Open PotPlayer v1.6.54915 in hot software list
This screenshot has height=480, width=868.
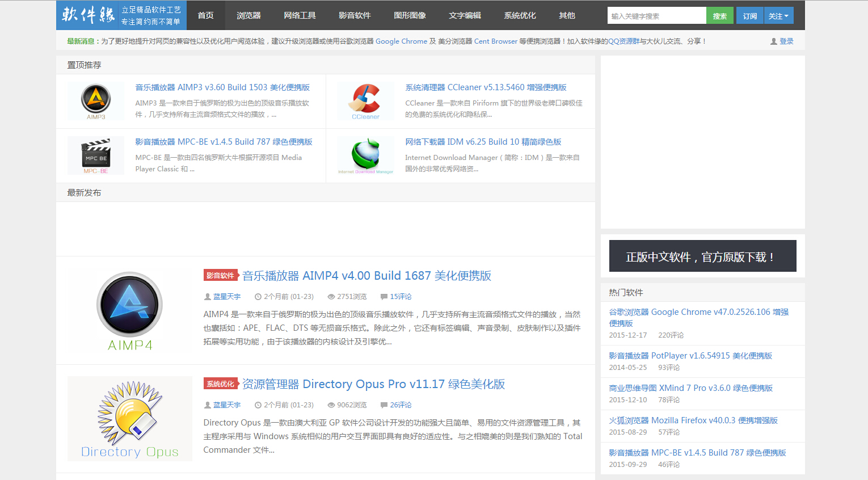[690, 356]
